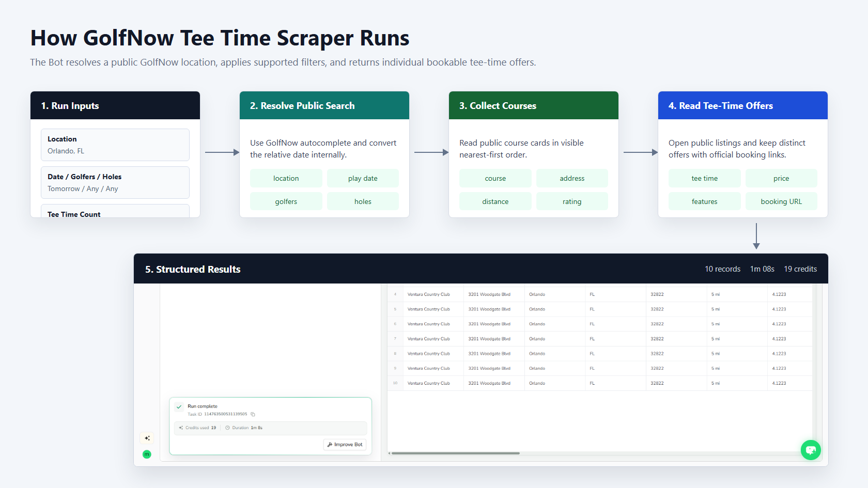The height and width of the screenshot is (488, 868).
Task: Click the Tee Time Count field
Action: 115,212
